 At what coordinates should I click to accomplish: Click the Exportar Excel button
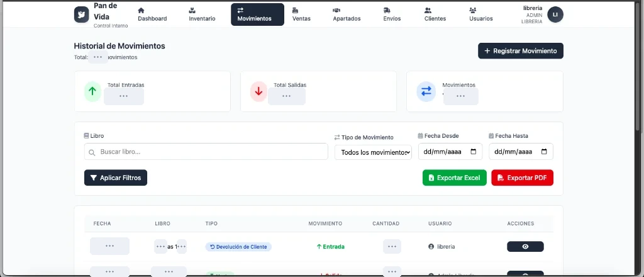click(x=454, y=178)
